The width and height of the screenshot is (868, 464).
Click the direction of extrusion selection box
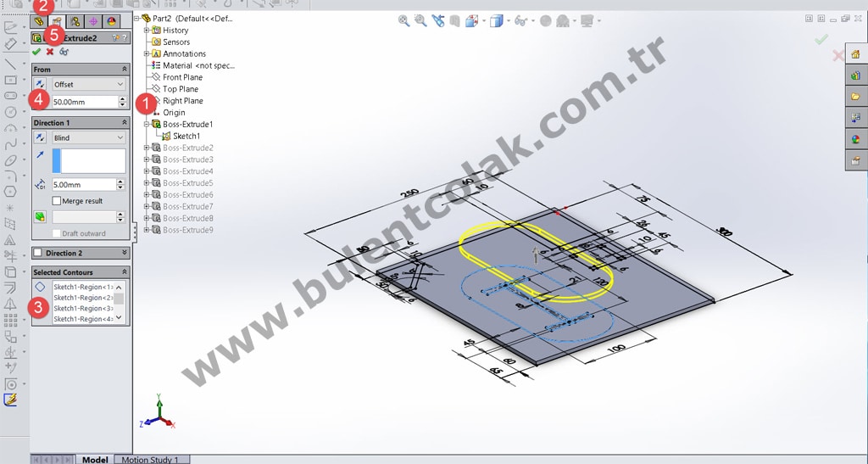click(x=88, y=160)
